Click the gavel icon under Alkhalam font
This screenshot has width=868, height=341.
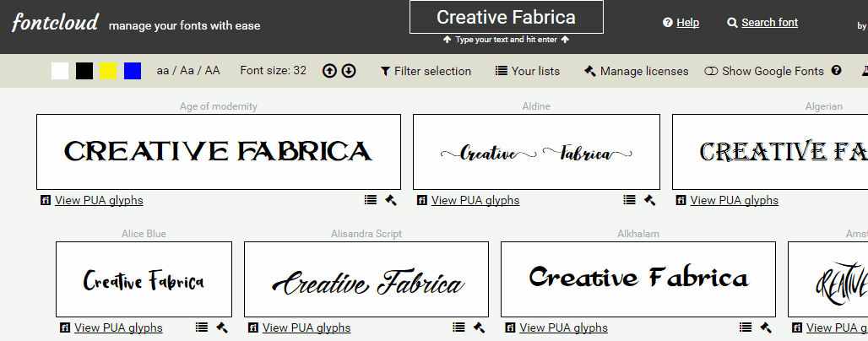click(766, 327)
